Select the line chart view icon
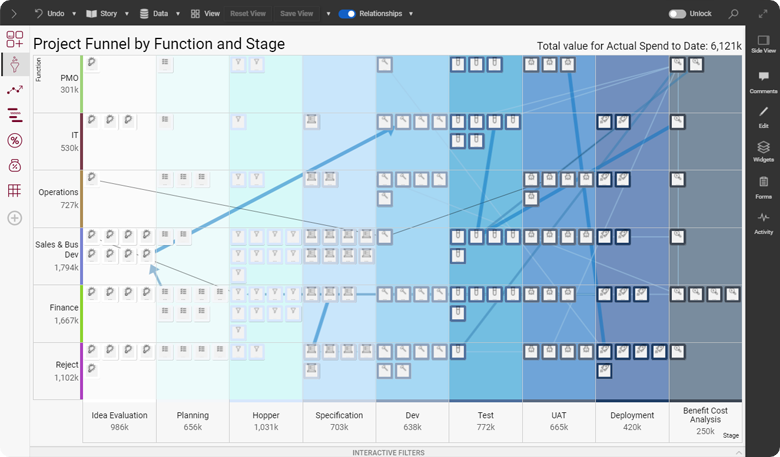Screen dimensions: 780x457 [x=15, y=90]
